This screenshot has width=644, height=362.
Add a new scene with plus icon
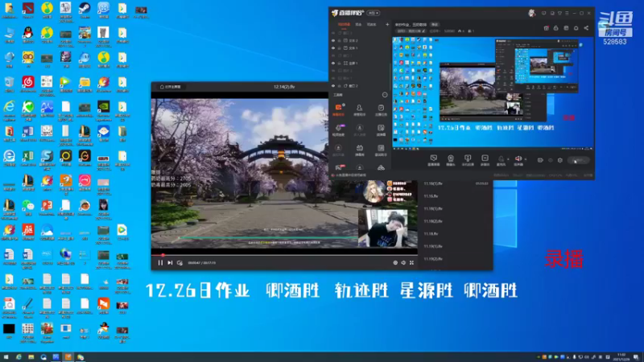click(387, 25)
